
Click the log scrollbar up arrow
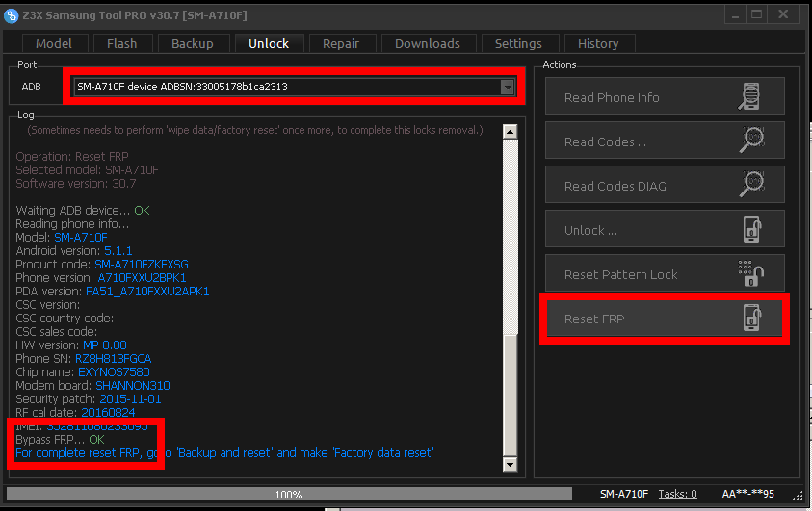[x=511, y=132]
